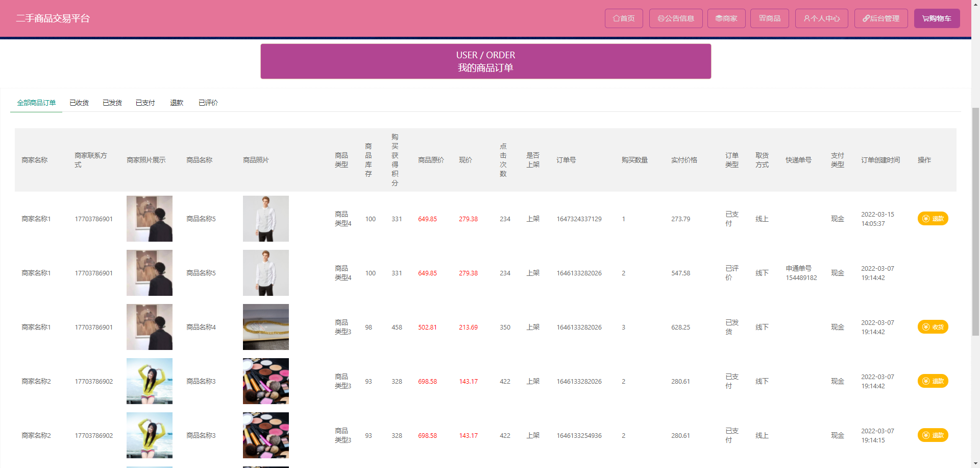Open white shirt product photo for order 1647324337129
980x468 pixels.
pyautogui.click(x=266, y=219)
